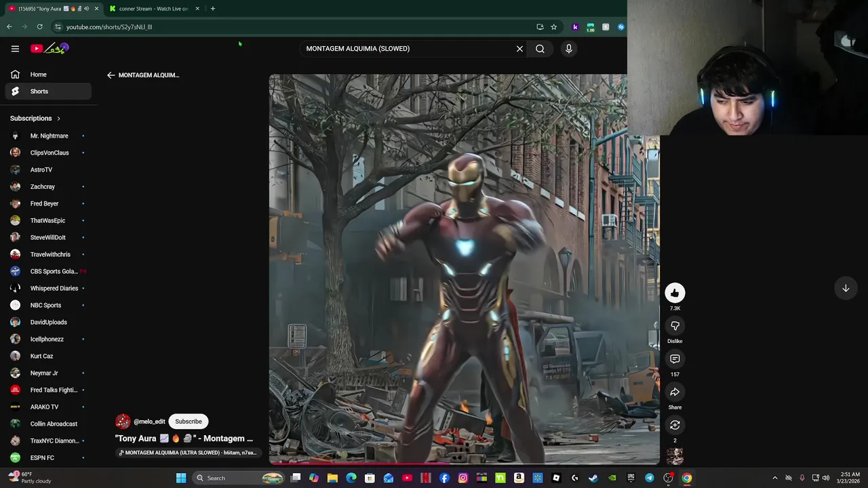Expand the Subscriptions section chevron

coord(58,119)
